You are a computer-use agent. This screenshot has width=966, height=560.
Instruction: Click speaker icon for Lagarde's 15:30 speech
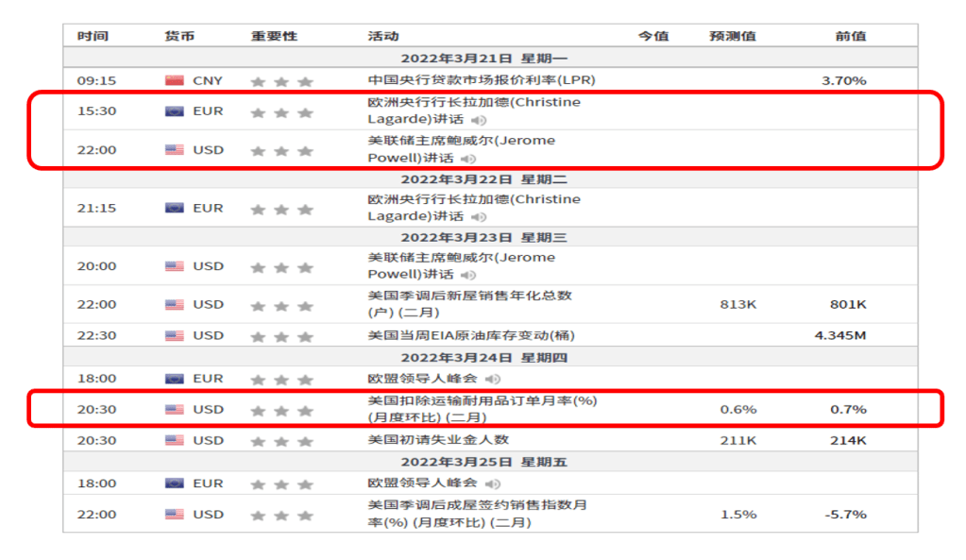[x=480, y=120]
